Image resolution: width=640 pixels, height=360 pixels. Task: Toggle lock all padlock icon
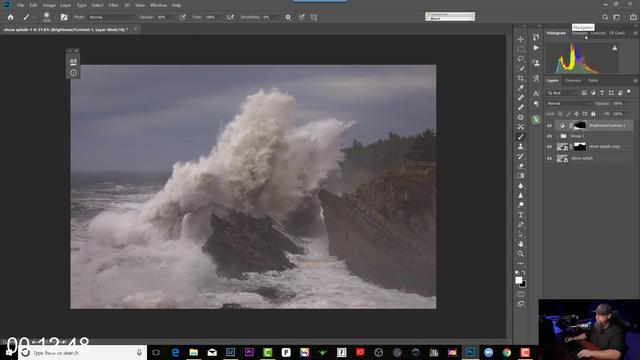click(593, 114)
